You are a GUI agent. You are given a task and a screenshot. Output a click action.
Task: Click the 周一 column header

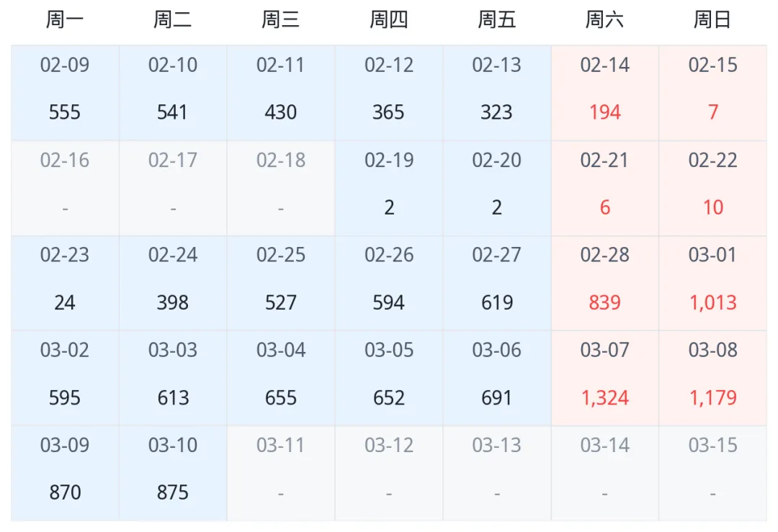point(65,20)
